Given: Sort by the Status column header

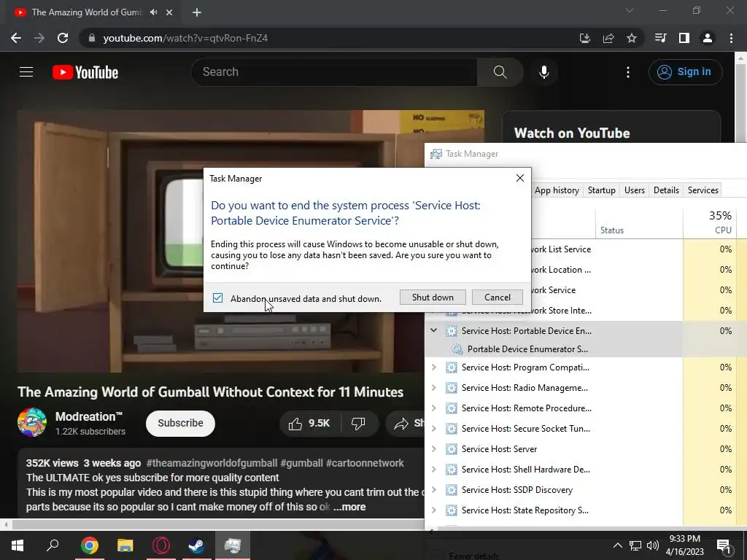Looking at the screenshot, I should pos(639,222).
